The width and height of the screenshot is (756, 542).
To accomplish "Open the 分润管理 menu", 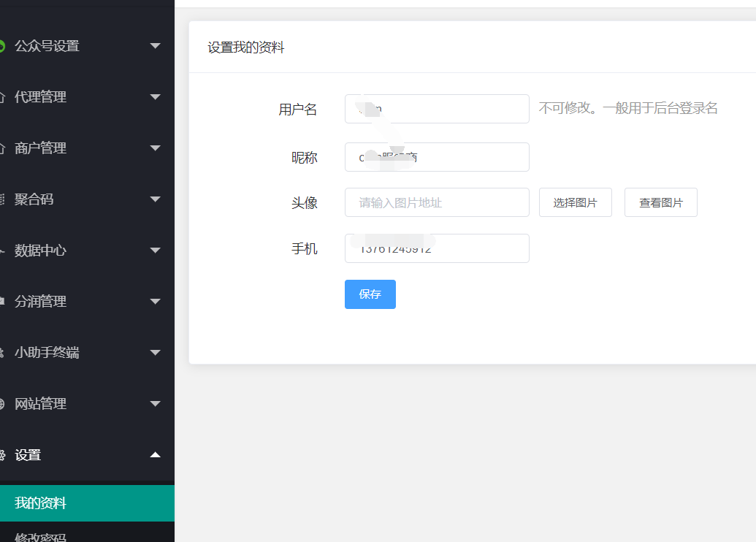I will 87,302.
